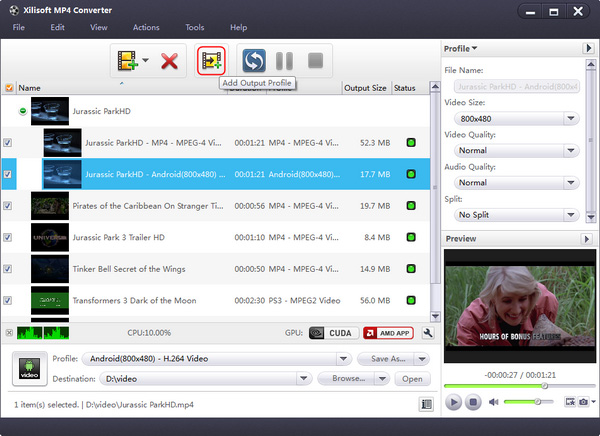The width and height of the screenshot is (600, 436).
Task: Open the Add File dropdown arrow
Action: [145, 60]
